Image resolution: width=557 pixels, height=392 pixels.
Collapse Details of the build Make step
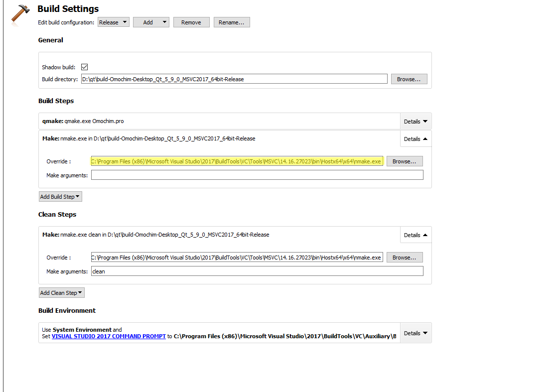416,139
